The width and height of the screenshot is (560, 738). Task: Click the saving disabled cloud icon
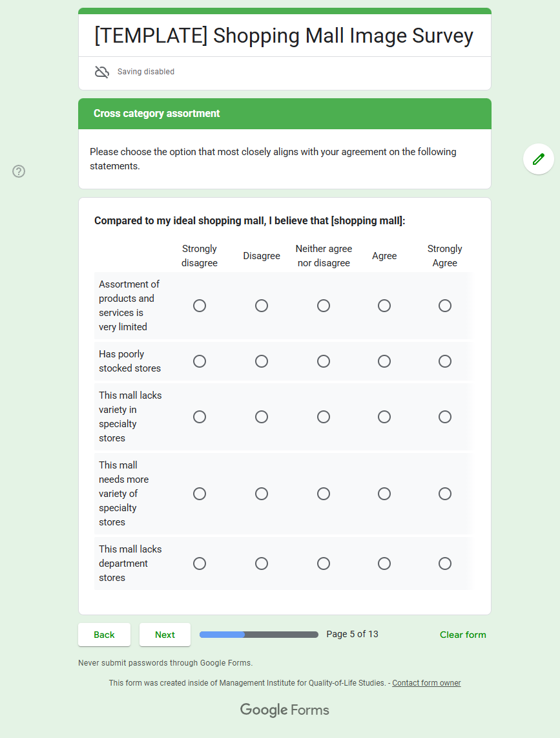click(102, 72)
